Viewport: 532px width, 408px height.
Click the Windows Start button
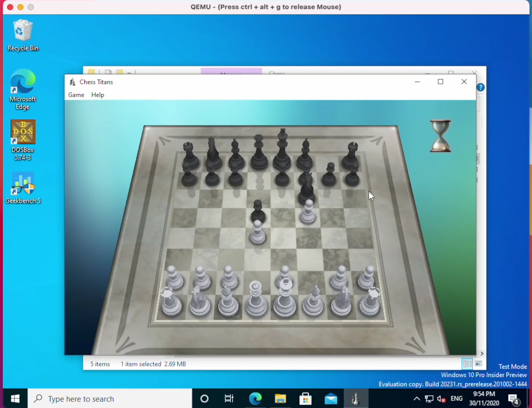[15, 399]
